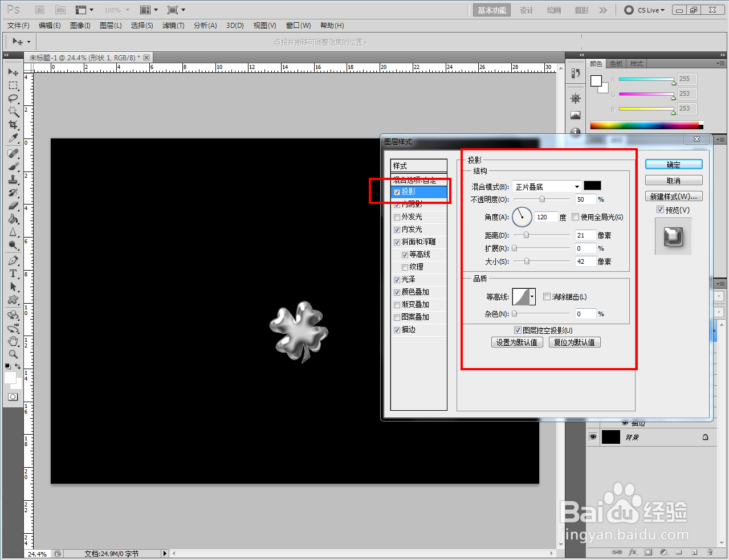Select the History Brush tool

tap(13, 193)
